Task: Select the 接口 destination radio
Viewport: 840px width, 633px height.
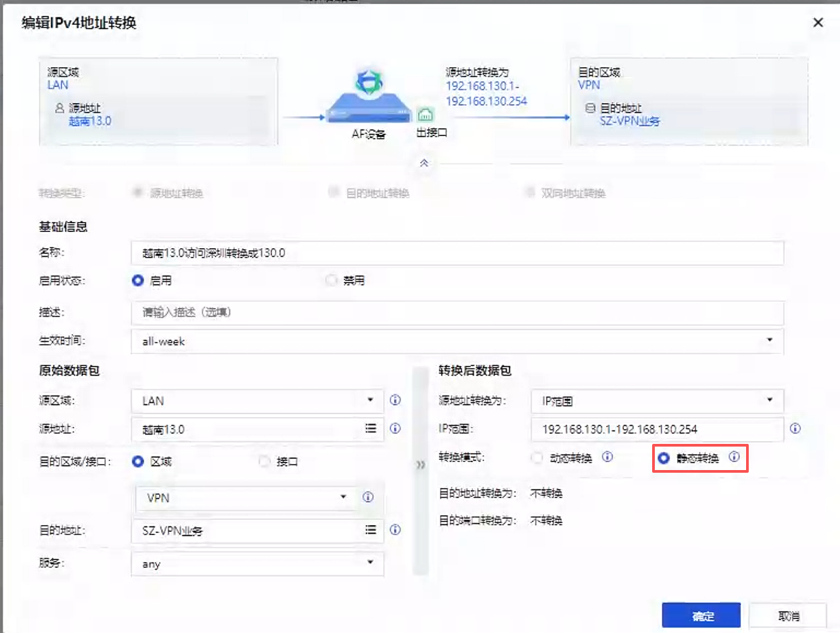Action: [x=264, y=461]
